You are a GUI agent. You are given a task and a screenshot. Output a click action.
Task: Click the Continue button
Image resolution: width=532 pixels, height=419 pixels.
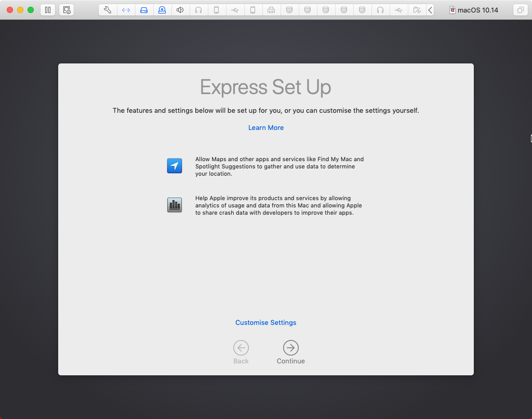(290, 349)
